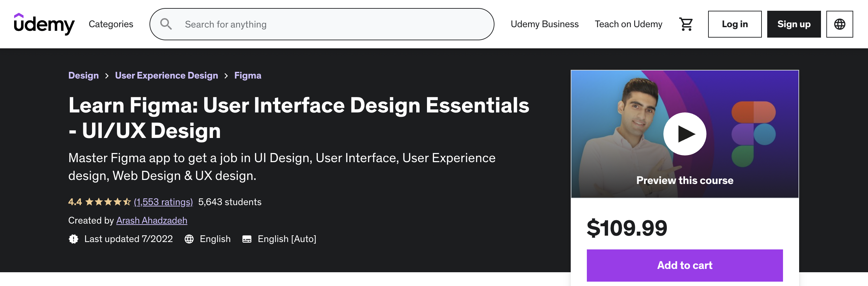Click the 4.4 rating number
Image resolution: width=868 pixels, height=286 pixels.
point(75,202)
